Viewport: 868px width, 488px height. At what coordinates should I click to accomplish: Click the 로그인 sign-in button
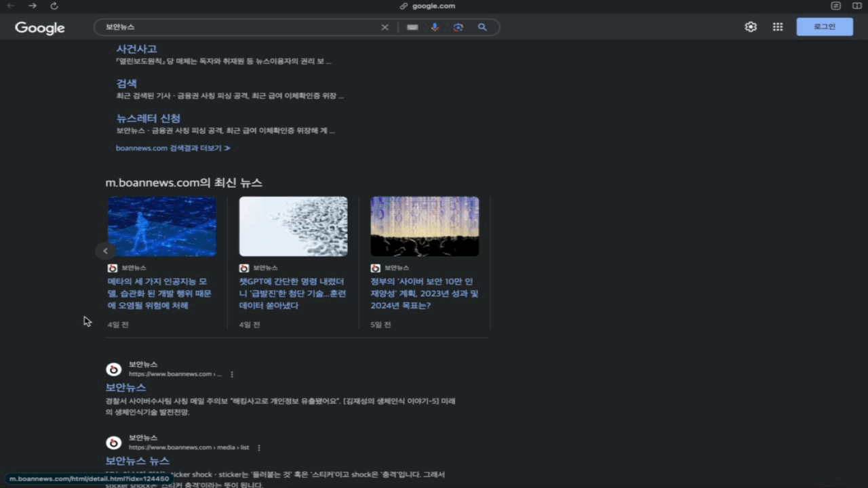tap(825, 27)
